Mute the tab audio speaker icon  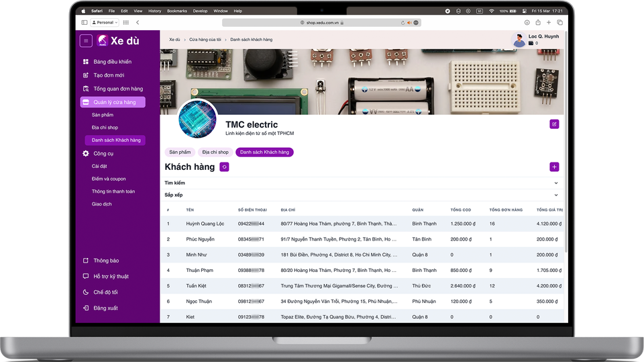409,22
